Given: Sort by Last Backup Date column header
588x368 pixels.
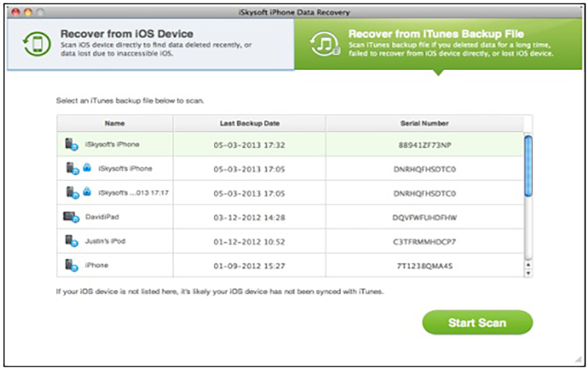Looking at the screenshot, I should [x=249, y=123].
